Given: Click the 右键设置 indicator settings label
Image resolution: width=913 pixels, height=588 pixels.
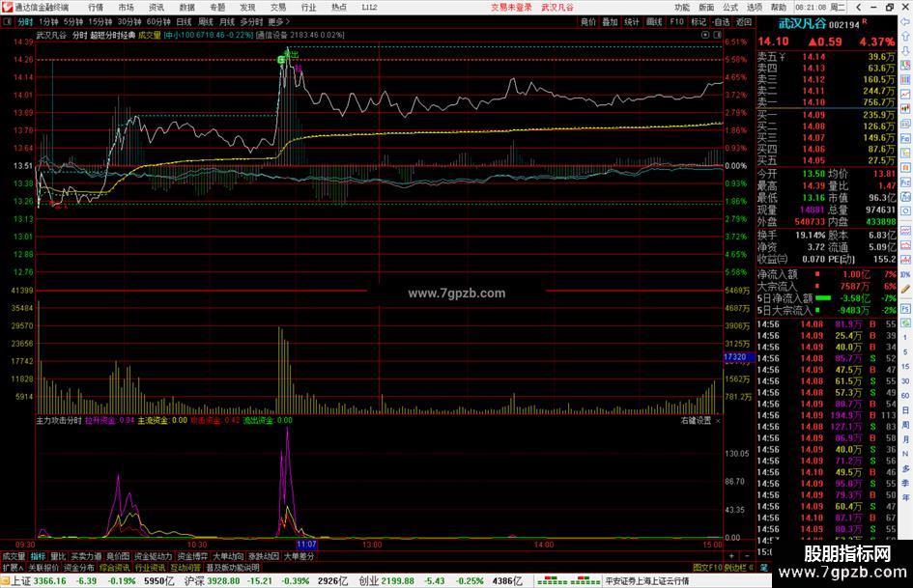Looking at the screenshot, I should tap(696, 420).
